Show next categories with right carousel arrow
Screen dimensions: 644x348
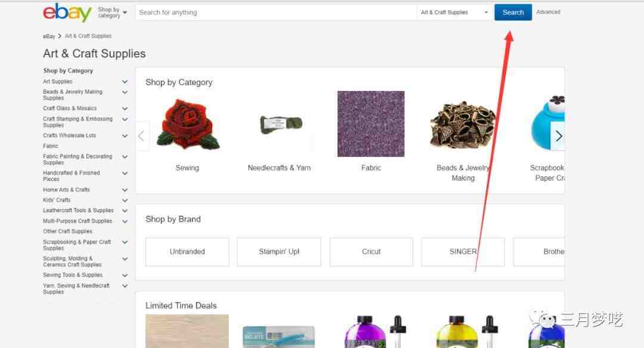click(x=558, y=136)
